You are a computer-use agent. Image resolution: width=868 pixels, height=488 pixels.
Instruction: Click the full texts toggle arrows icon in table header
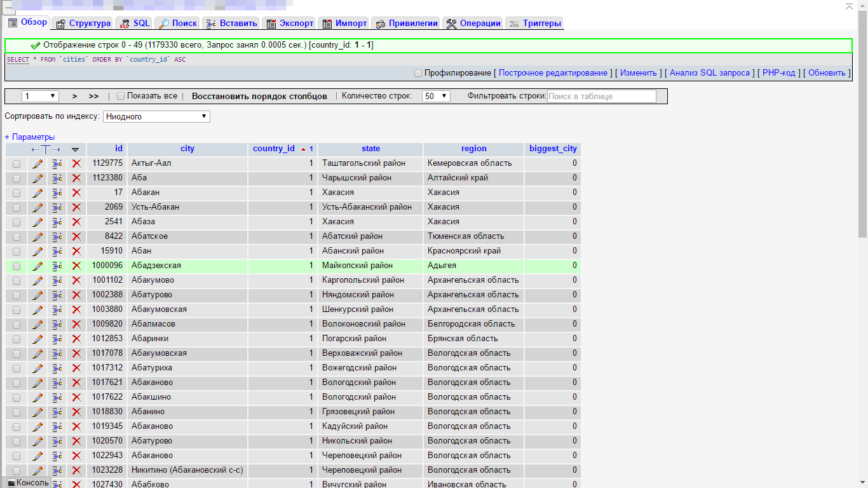click(46, 149)
